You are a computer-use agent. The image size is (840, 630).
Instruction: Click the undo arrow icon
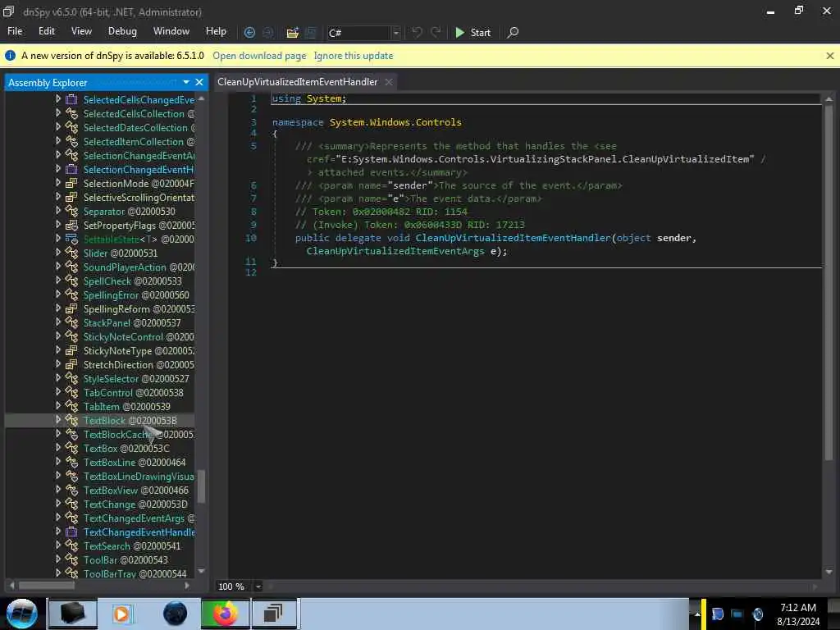click(x=417, y=33)
